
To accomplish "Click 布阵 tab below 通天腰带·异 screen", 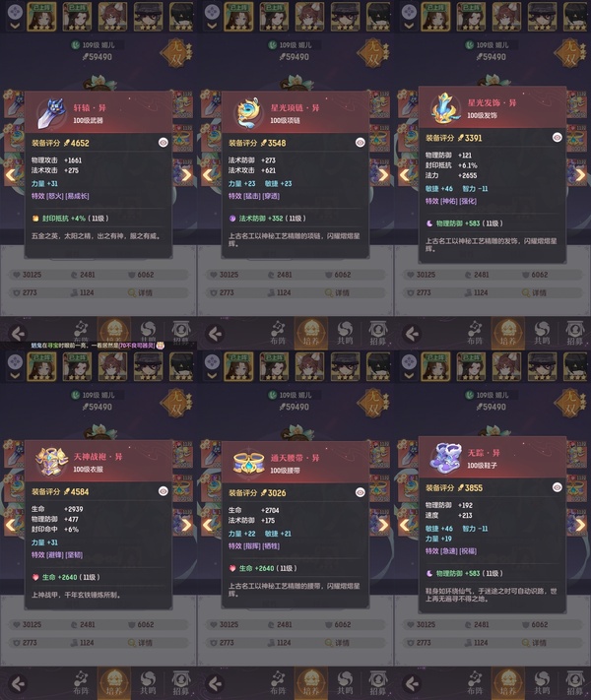I will [278, 683].
